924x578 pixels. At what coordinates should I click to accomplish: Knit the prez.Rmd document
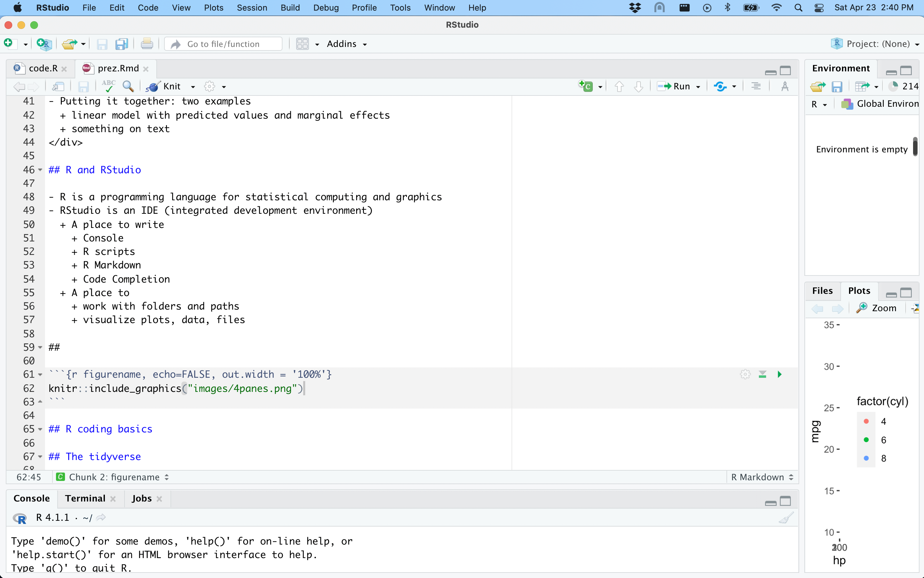[x=164, y=86]
